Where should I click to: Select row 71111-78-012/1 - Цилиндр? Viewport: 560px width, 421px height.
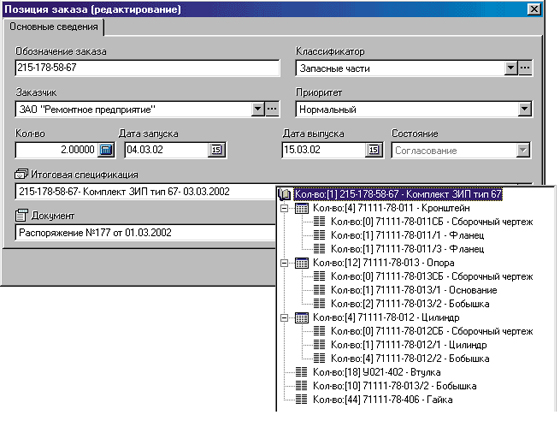click(409, 345)
